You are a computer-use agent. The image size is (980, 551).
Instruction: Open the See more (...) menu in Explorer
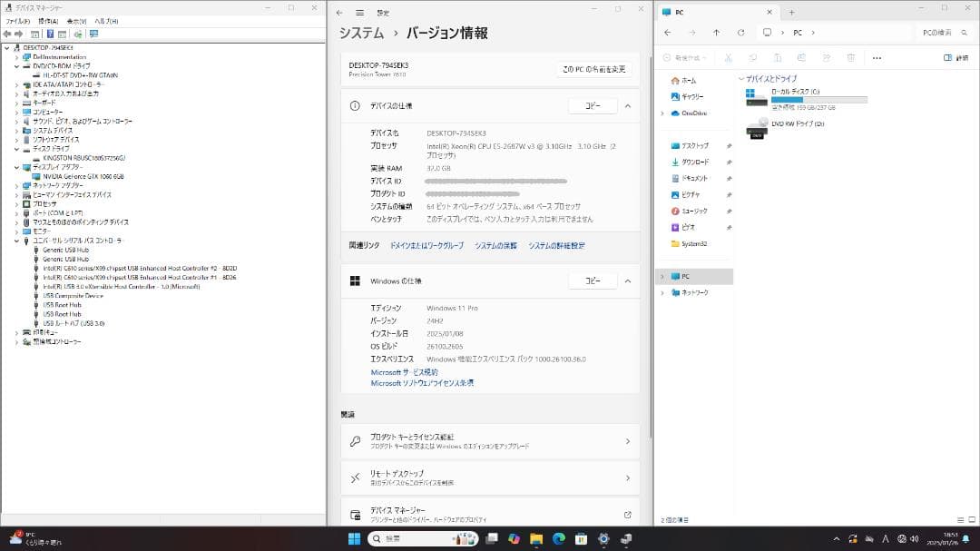pyautogui.click(x=877, y=57)
